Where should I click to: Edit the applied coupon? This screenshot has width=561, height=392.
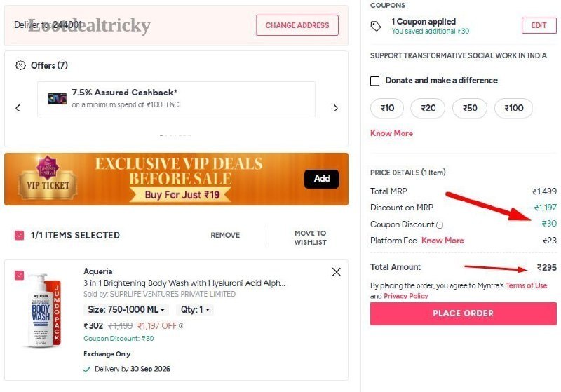tap(539, 26)
